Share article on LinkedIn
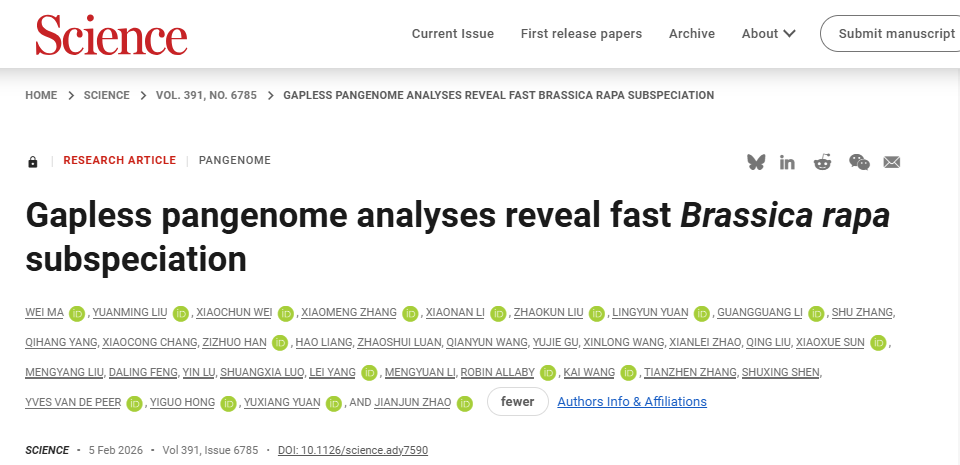The image size is (960, 465). click(x=788, y=162)
